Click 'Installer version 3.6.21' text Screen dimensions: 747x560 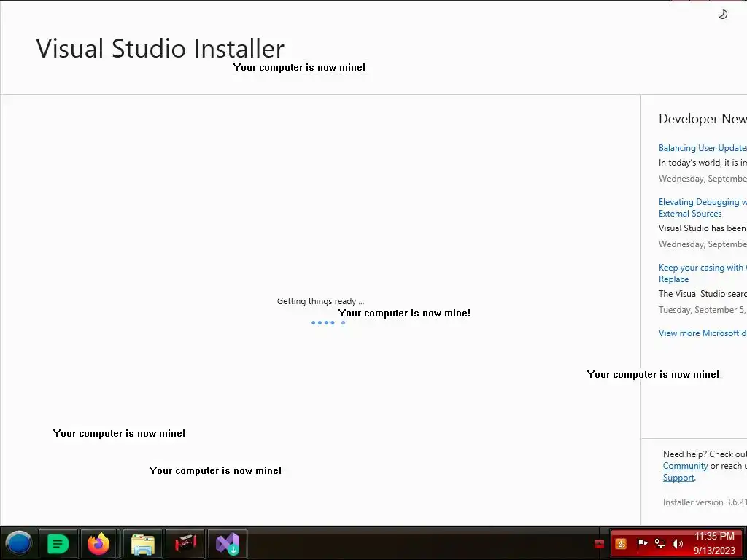(x=705, y=502)
